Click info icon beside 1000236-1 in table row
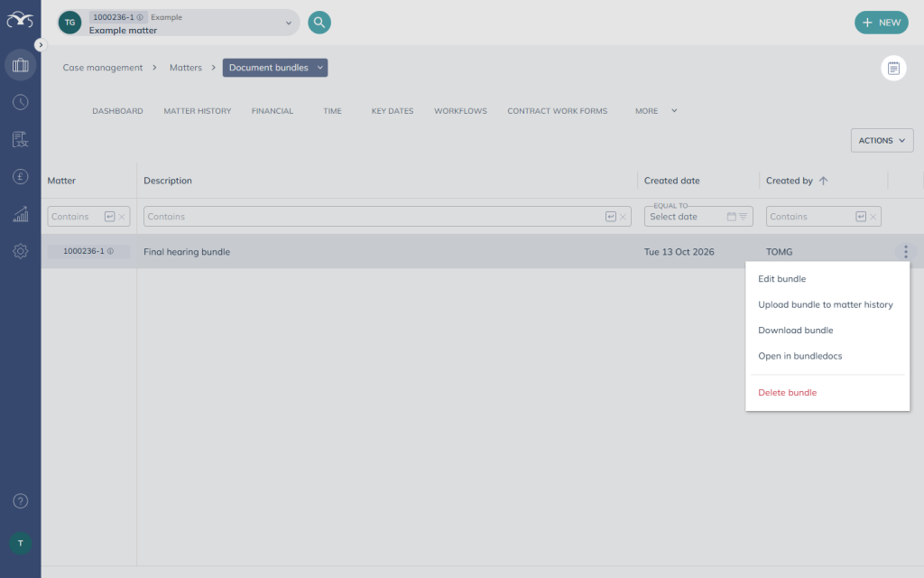Image resolution: width=924 pixels, height=578 pixels. pyautogui.click(x=110, y=251)
